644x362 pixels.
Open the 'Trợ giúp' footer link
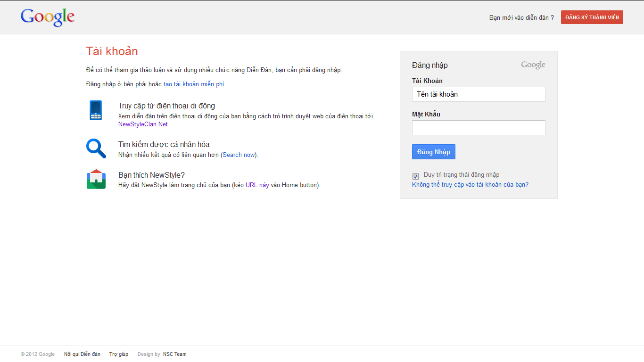click(x=119, y=354)
